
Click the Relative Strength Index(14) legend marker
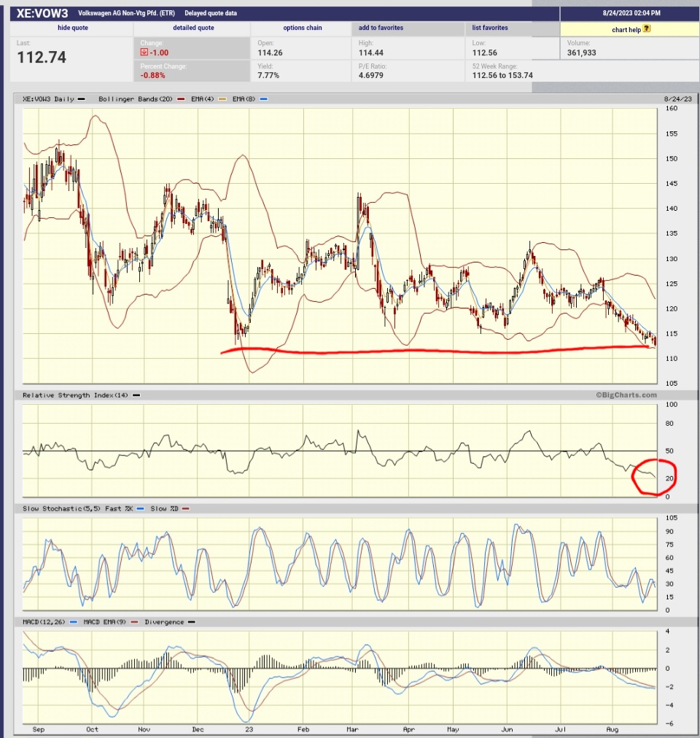tap(135, 395)
